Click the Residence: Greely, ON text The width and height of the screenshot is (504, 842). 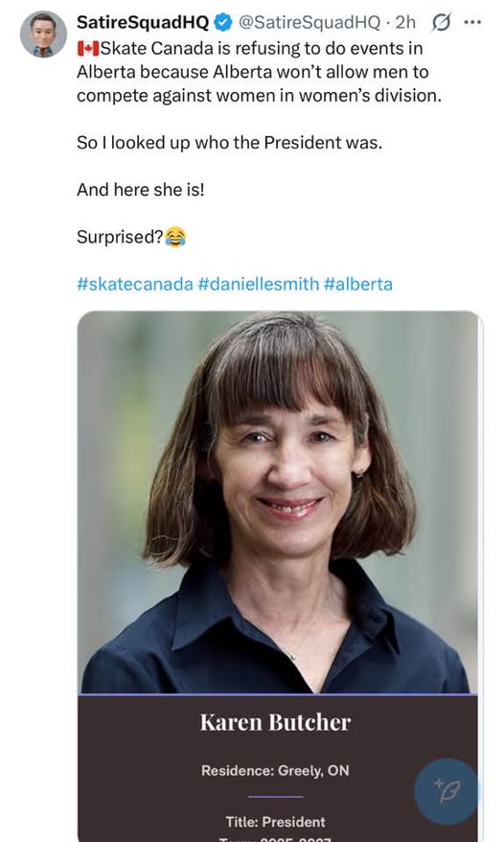275,771
